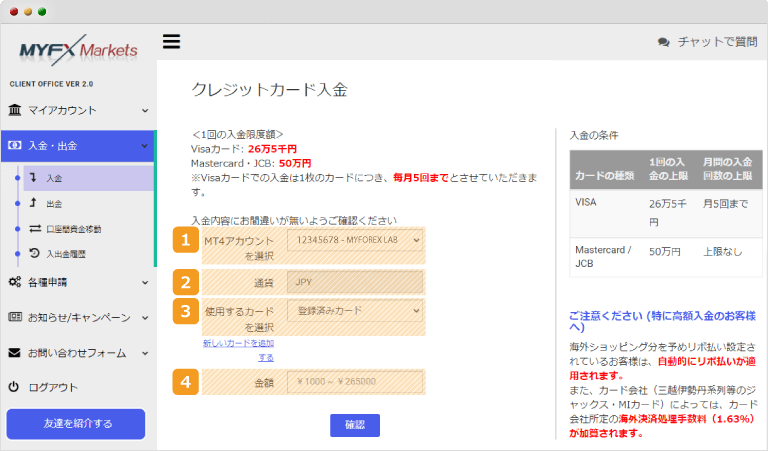
Task: Open the お知らせ/キャンペーン menu item
Action: (78, 318)
